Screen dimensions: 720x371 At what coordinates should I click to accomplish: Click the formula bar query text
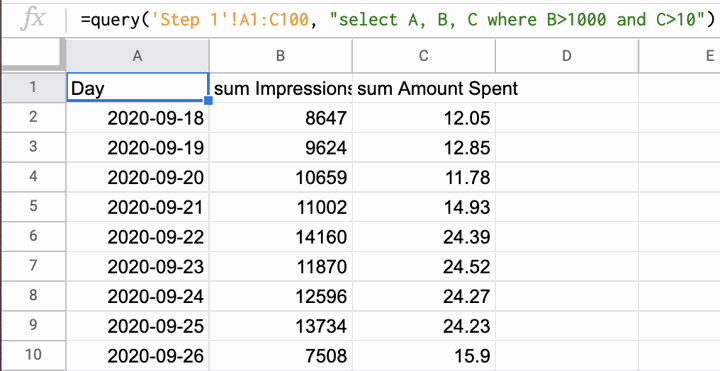pyautogui.click(x=398, y=19)
